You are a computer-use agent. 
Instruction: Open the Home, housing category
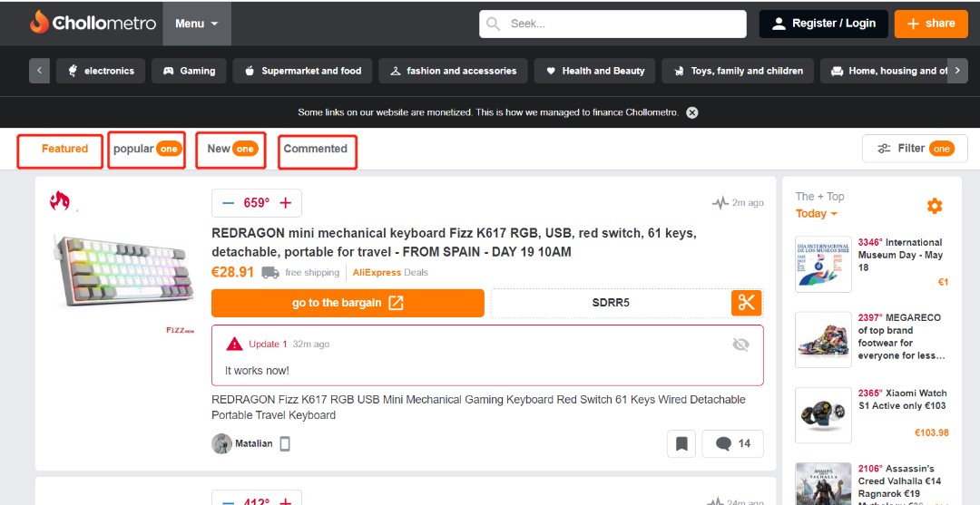tap(884, 71)
